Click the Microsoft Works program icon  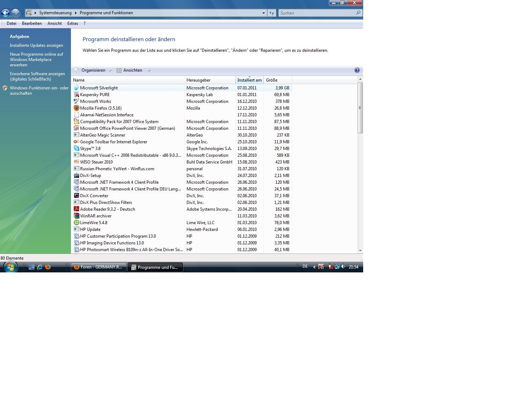(76, 101)
